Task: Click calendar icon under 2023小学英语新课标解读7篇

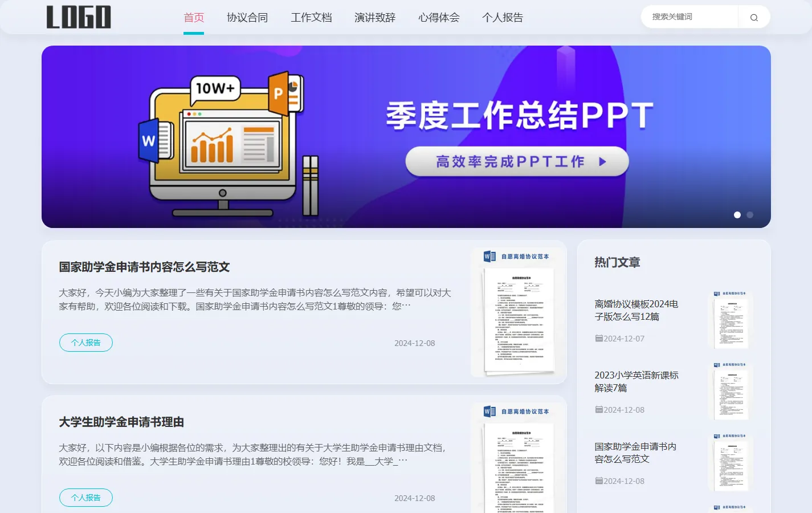Action: pyautogui.click(x=599, y=410)
